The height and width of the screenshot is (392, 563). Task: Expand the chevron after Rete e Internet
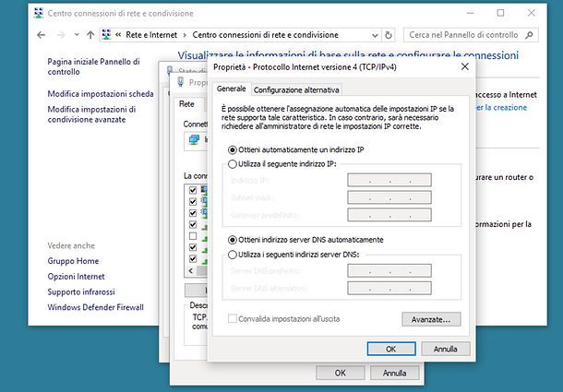[185, 35]
